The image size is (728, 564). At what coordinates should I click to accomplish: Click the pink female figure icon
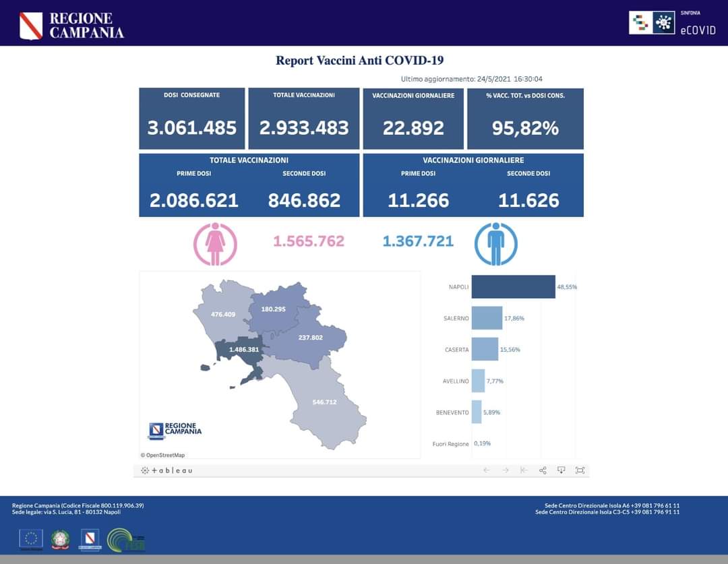(215, 244)
